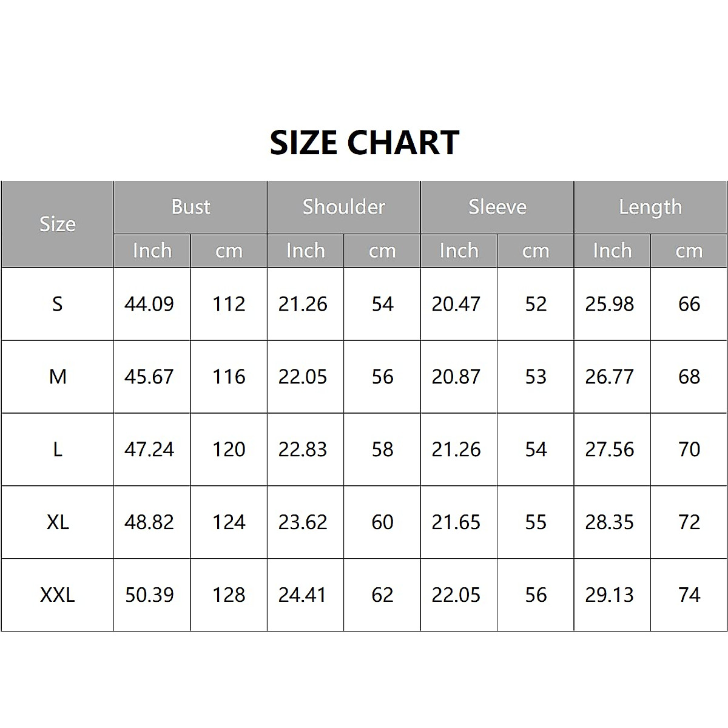Click the Size header cell
This screenshot has height=728, width=728.
[x=58, y=224]
